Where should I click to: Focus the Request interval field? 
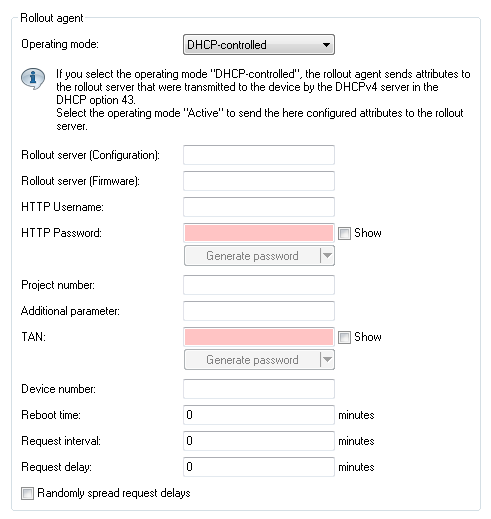click(x=259, y=441)
